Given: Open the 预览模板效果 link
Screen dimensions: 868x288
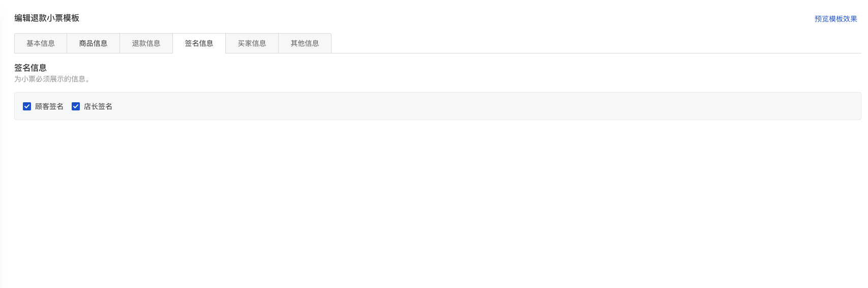Looking at the screenshot, I should pos(835,19).
